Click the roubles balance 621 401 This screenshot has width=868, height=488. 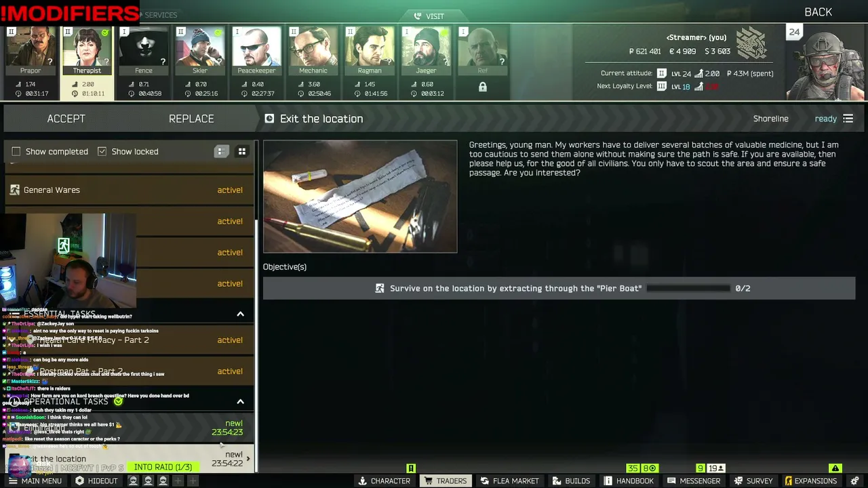pos(645,51)
